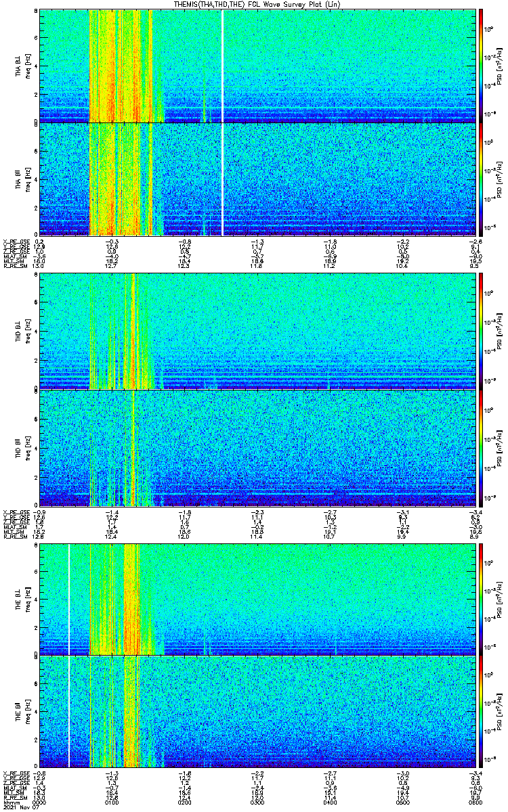508x812 pixels.
Task: Click the 'THE B⊥ freq [Hz]' axis label
Action: pyautogui.click(x=23, y=600)
